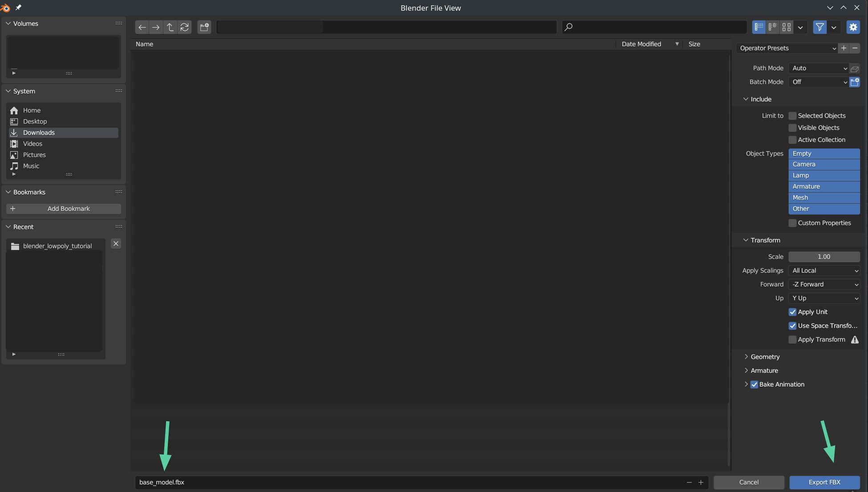Viewport: 868px width, 492px height.
Task: Toggle batch own directory icon
Action: (855, 82)
